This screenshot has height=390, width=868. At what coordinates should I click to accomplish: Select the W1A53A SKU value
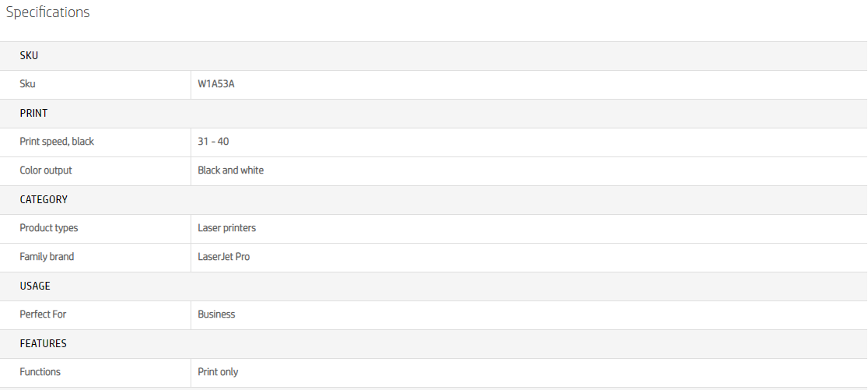pyautogui.click(x=216, y=84)
